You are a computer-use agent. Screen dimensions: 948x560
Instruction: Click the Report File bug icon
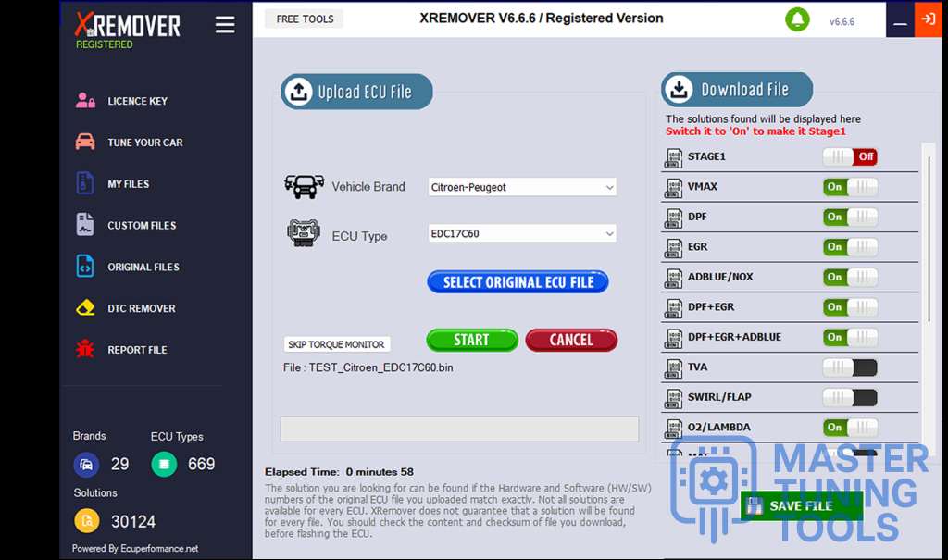point(85,350)
